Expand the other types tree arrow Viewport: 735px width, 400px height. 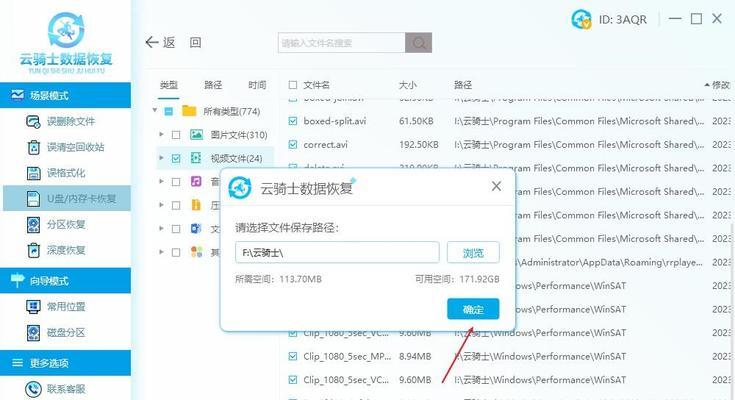coord(161,252)
